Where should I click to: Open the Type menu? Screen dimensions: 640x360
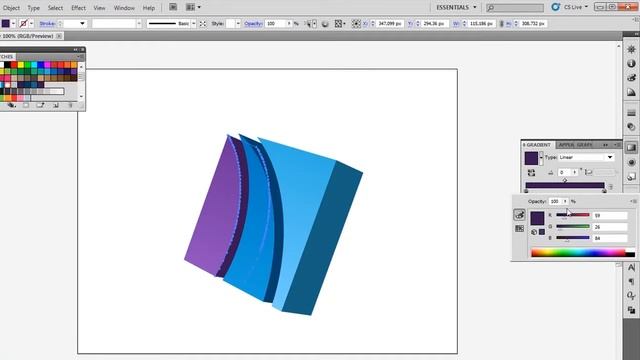point(33,8)
